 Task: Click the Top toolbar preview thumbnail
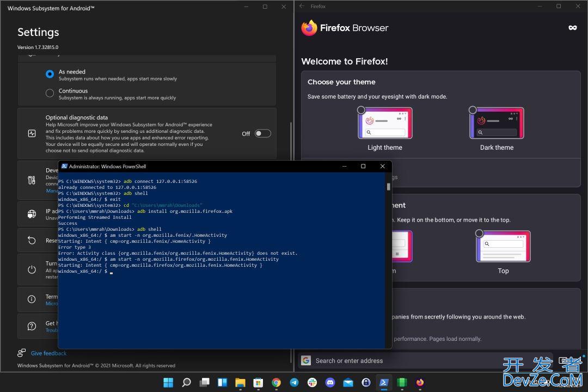tap(503, 247)
